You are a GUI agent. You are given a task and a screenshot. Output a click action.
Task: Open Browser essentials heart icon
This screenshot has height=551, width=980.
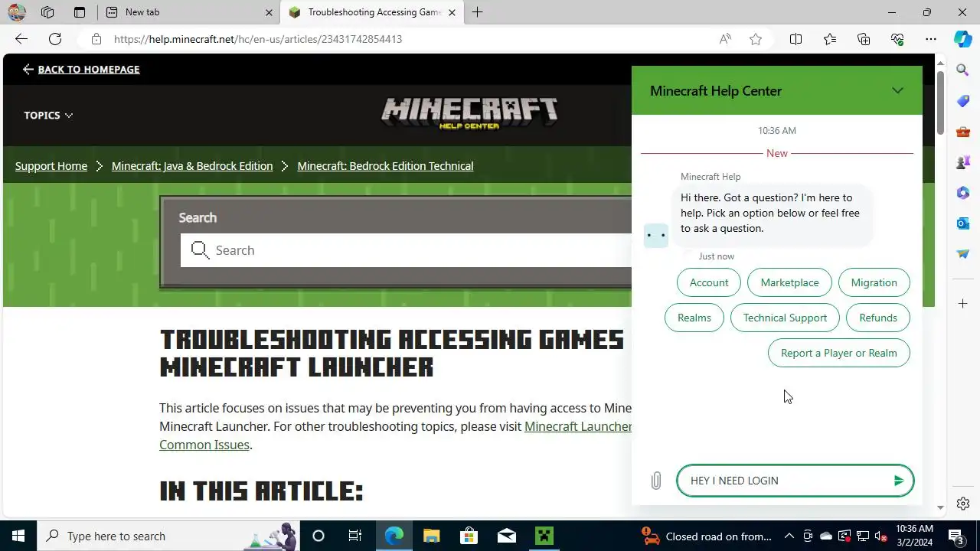click(897, 39)
